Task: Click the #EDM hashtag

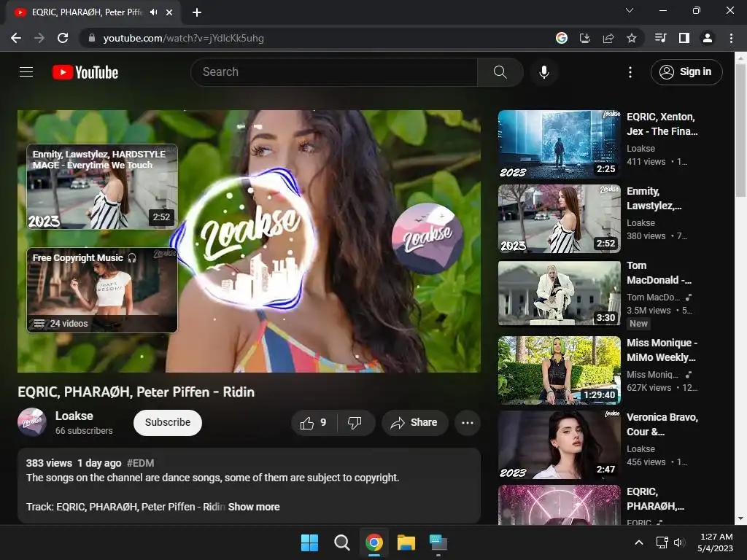Action: pos(140,463)
